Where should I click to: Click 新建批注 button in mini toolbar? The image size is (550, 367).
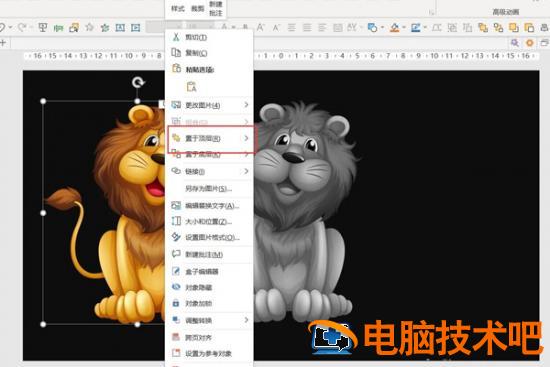coord(216,8)
